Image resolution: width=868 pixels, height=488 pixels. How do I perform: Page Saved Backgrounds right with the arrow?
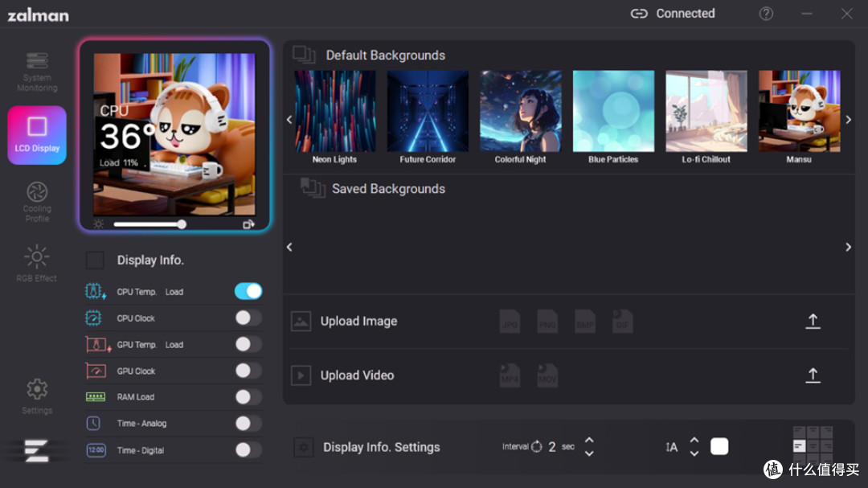click(848, 247)
